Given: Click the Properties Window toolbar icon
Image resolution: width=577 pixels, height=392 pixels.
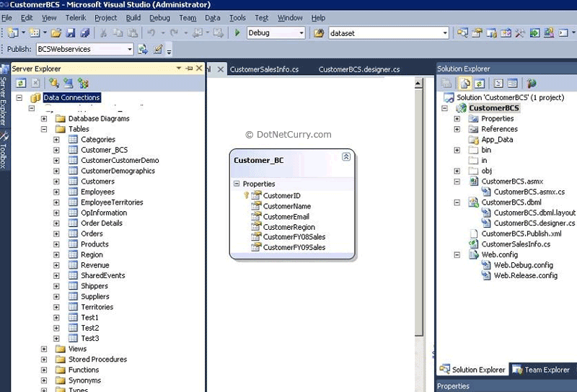Looking at the screenshot, I should click(477, 33).
